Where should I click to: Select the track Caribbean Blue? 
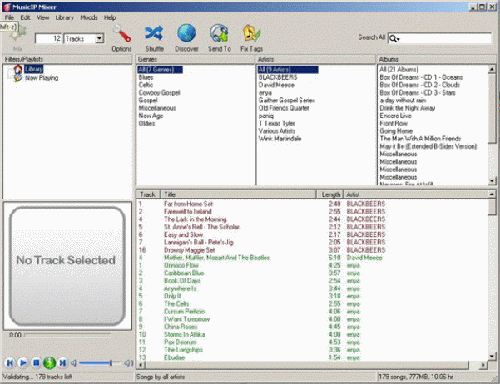click(184, 273)
